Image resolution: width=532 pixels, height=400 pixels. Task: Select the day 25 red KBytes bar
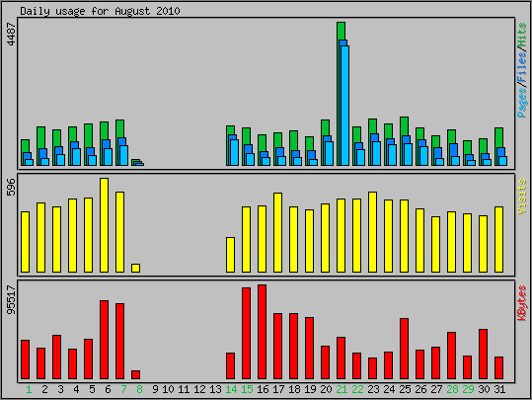point(404,349)
